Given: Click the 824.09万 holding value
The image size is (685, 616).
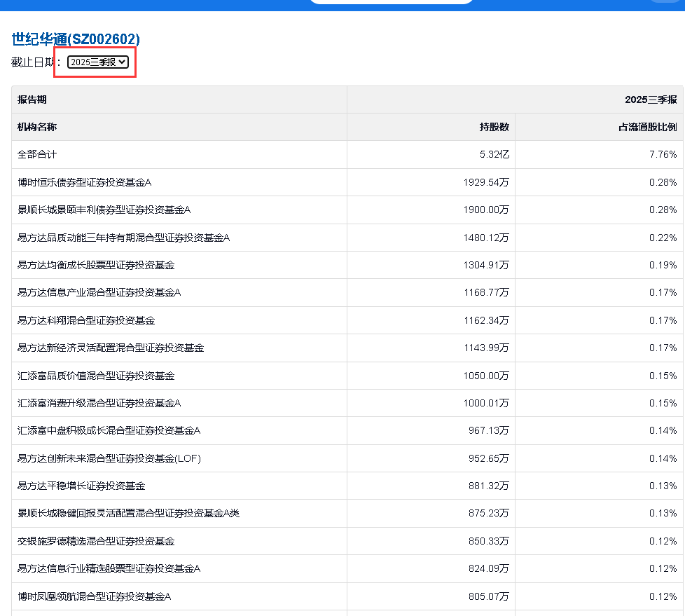Looking at the screenshot, I should tap(489, 569).
